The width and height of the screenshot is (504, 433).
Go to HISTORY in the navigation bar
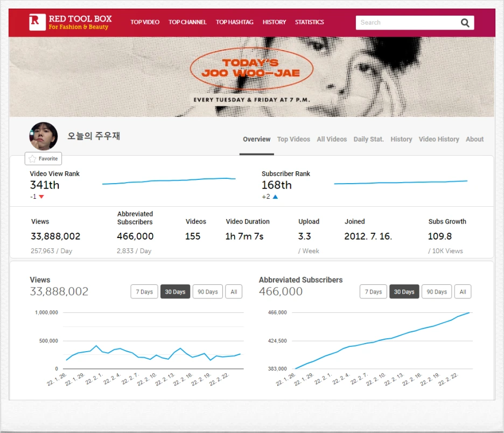274,22
